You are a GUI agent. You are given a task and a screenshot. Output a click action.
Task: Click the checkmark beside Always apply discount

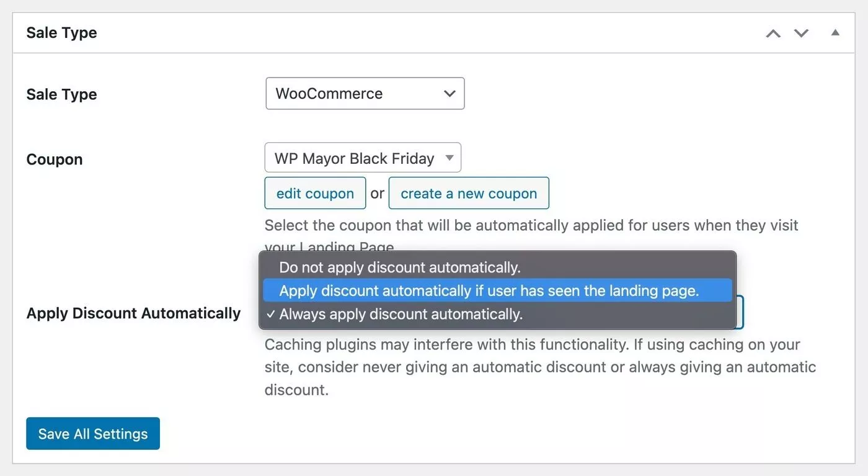pyautogui.click(x=270, y=314)
